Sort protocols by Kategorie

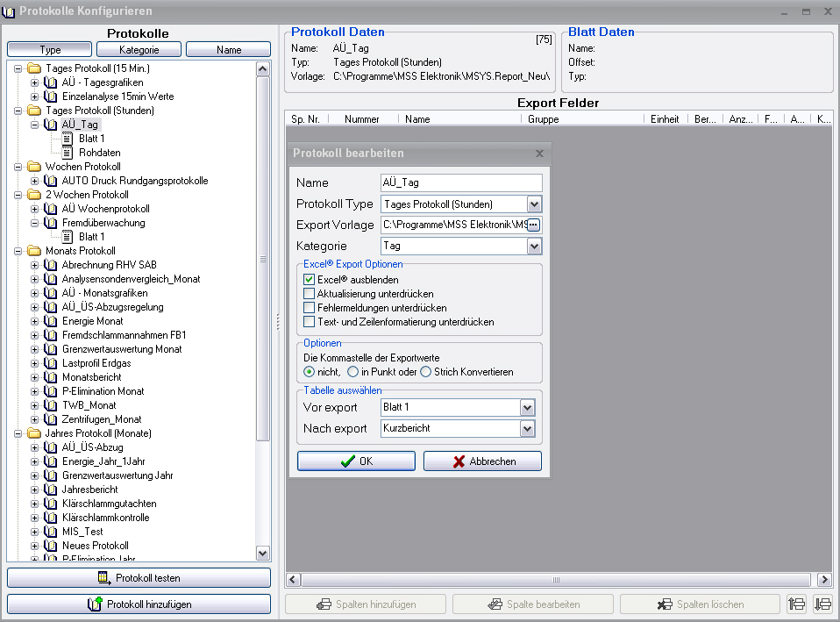click(x=139, y=50)
